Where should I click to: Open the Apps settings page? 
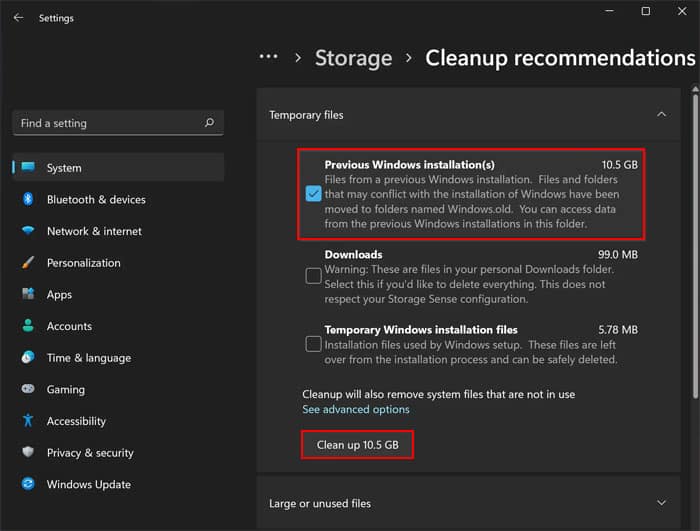118,294
